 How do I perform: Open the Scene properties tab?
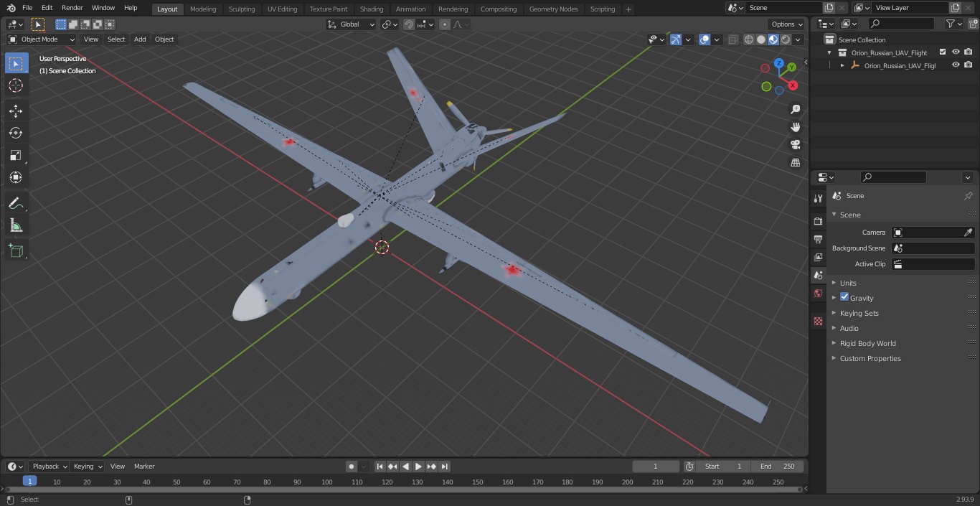[x=818, y=275]
